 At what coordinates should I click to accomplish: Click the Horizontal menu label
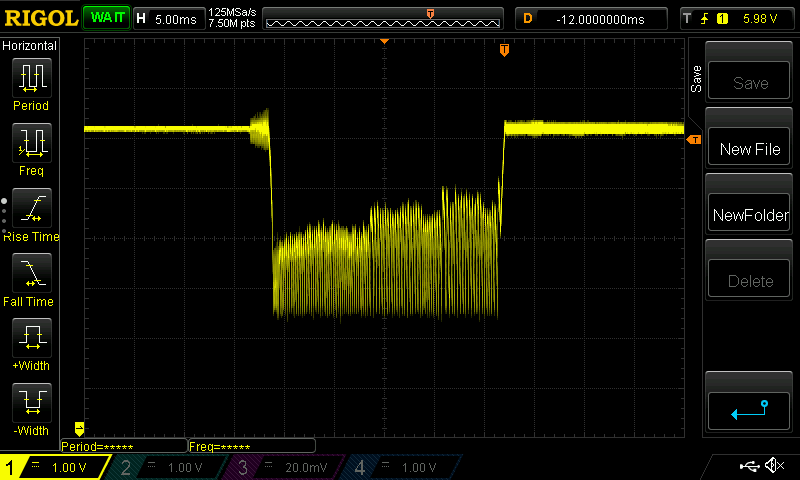pos(30,45)
